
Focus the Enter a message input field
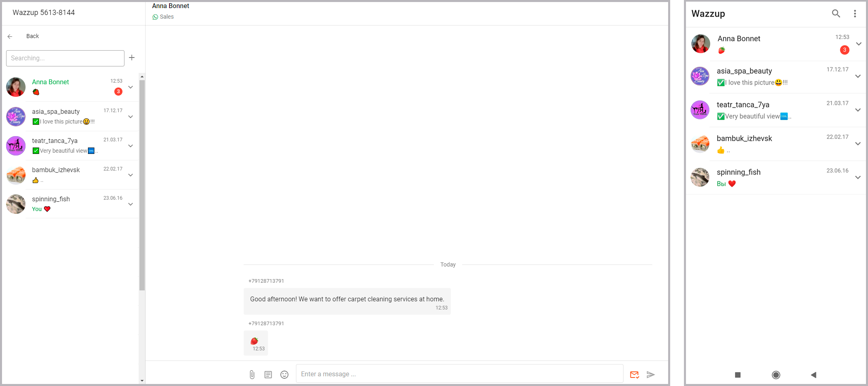(x=459, y=374)
